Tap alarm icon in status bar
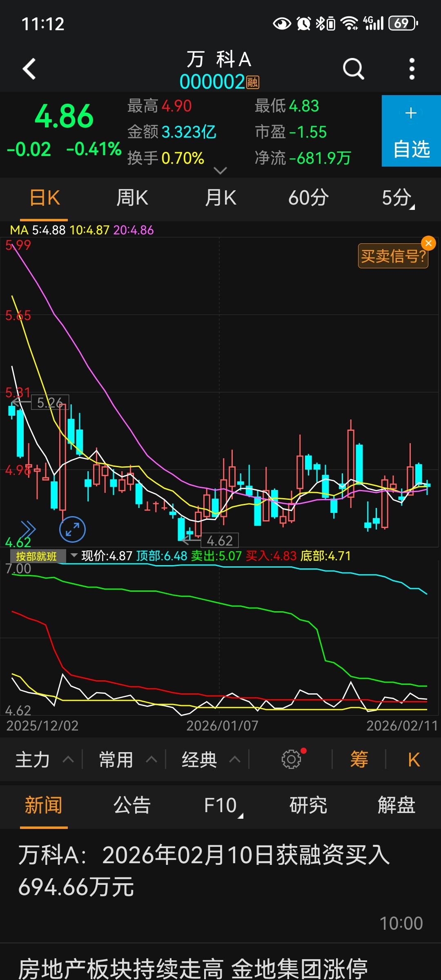Viewport: 441px width, 980px height. (x=304, y=23)
